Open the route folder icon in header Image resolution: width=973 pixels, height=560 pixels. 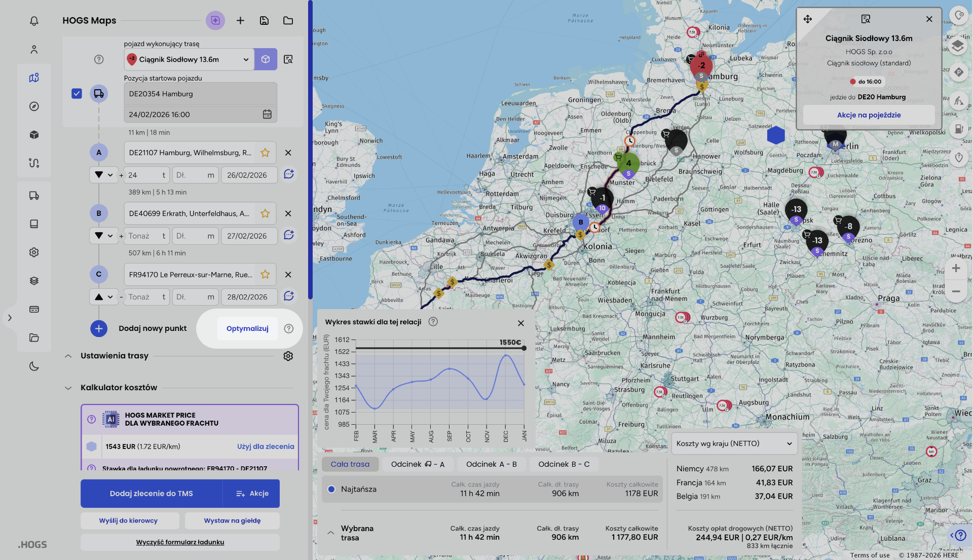pyautogui.click(x=288, y=21)
